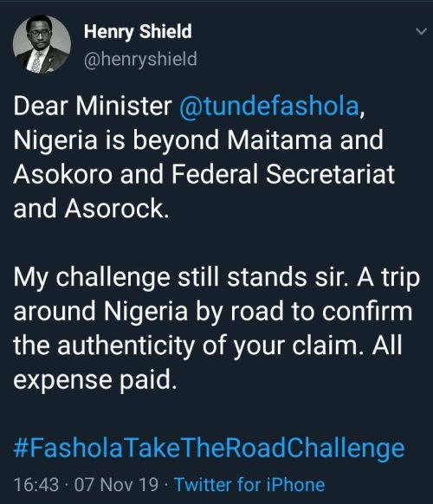Click the 'Dear Minister' greeting text
This screenshot has width=433, height=504.
pos(93,106)
